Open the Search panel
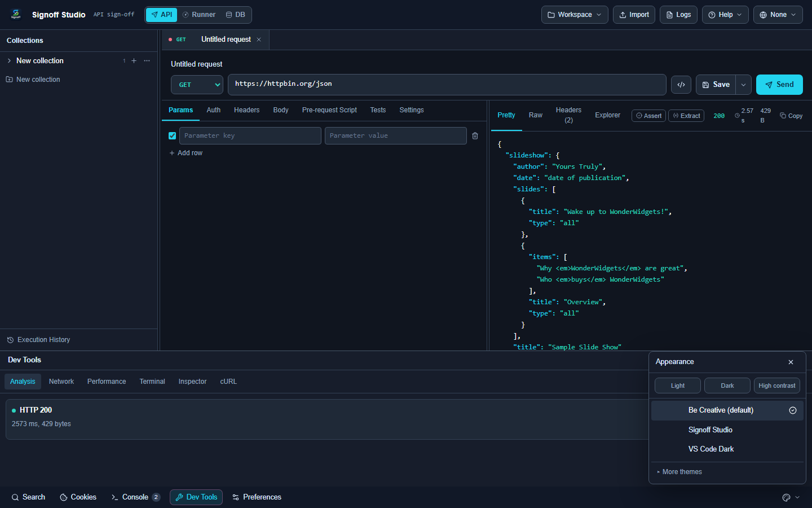Screen dimensions: 812x508 click(x=28, y=497)
